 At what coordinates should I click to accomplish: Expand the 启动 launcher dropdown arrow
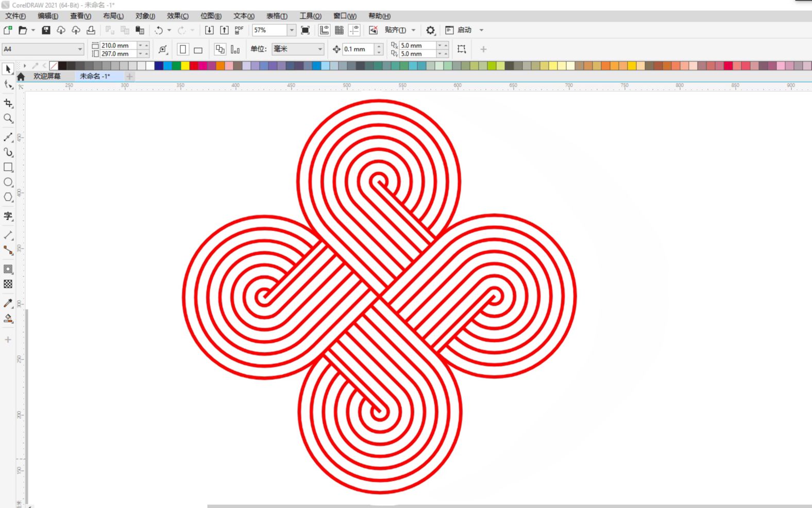click(481, 30)
